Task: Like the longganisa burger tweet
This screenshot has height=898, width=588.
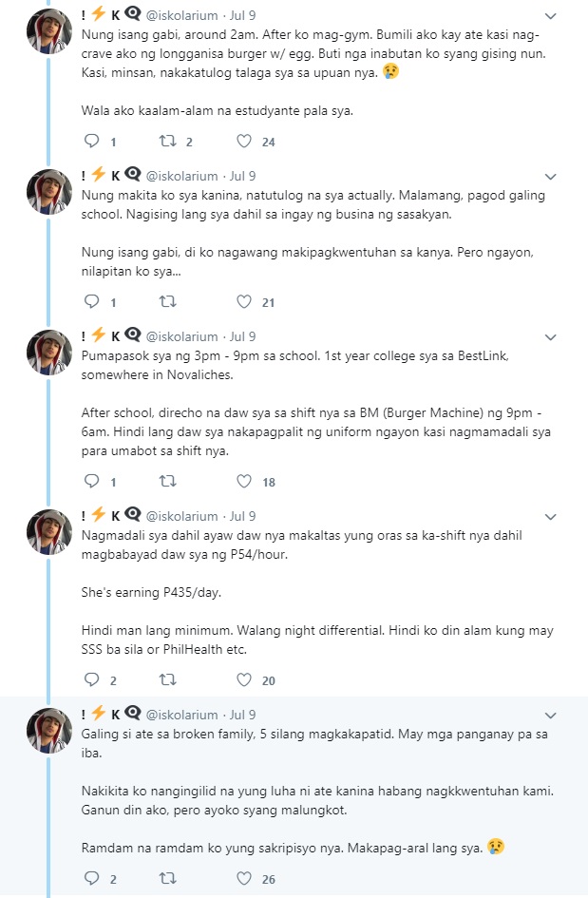Action: point(244,141)
